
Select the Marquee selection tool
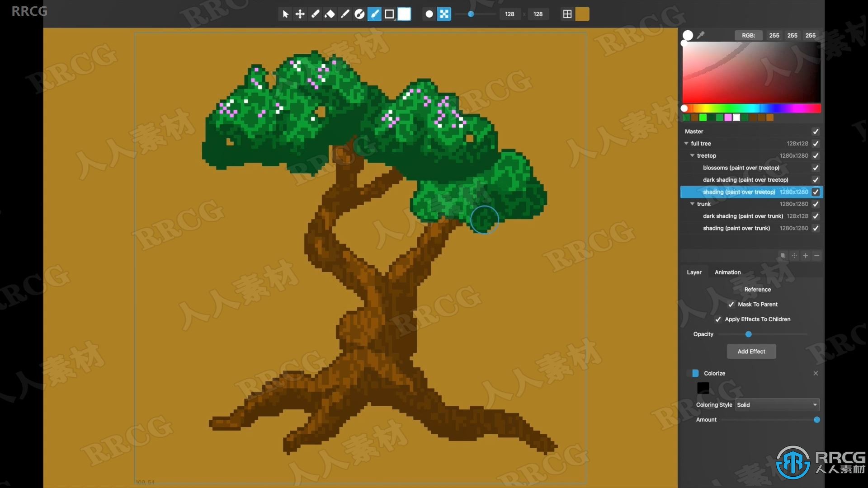(389, 14)
